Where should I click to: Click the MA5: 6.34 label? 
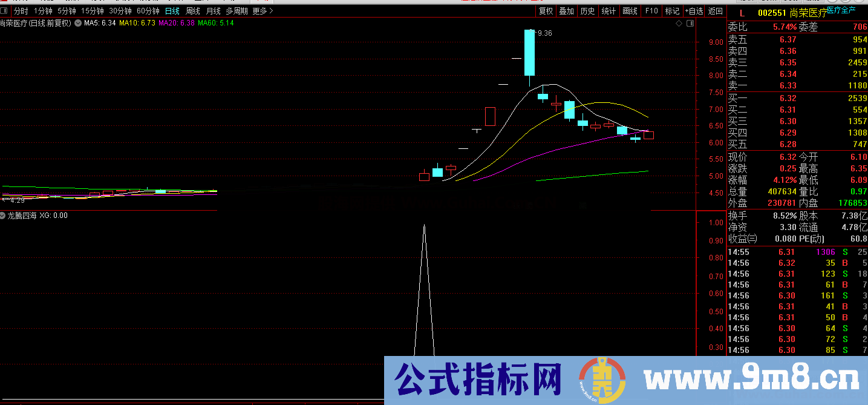pos(100,23)
